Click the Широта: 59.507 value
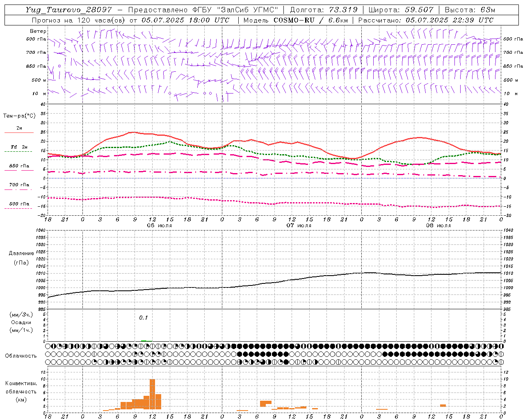 coord(401,10)
